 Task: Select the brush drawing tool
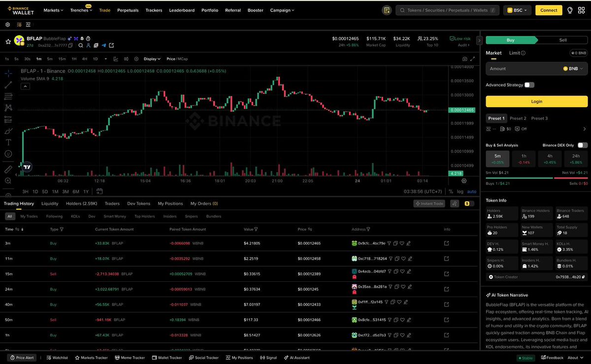[8, 131]
